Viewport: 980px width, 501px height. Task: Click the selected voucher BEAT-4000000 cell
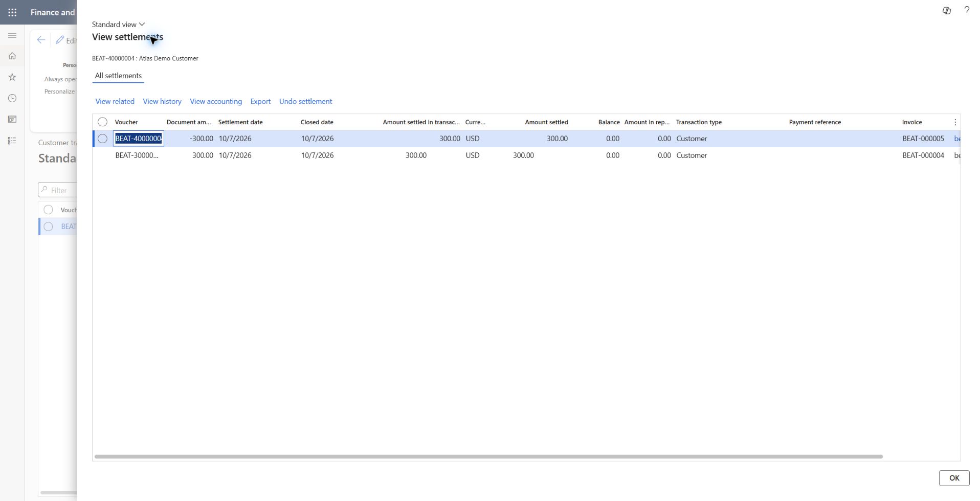tap(139, 139)
